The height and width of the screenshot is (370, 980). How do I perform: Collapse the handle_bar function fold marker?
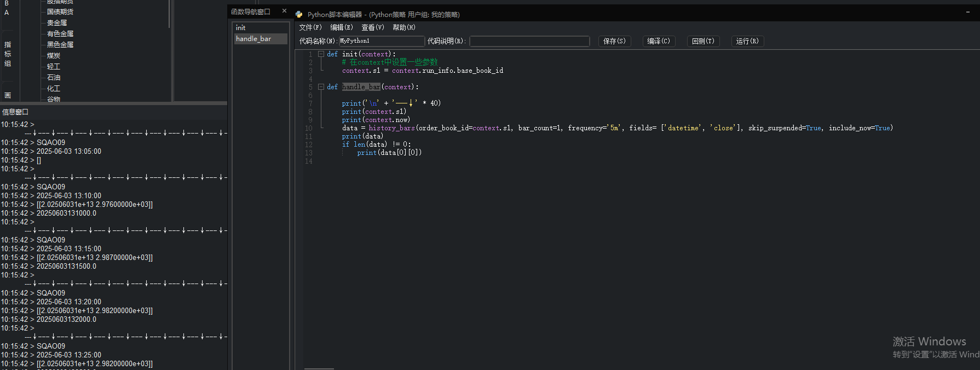(321, 87)
